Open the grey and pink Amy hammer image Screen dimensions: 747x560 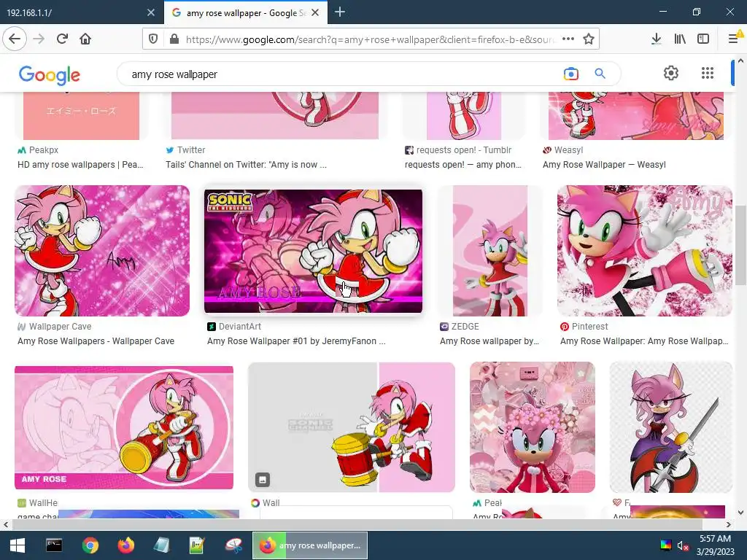(x=352, y=427)
